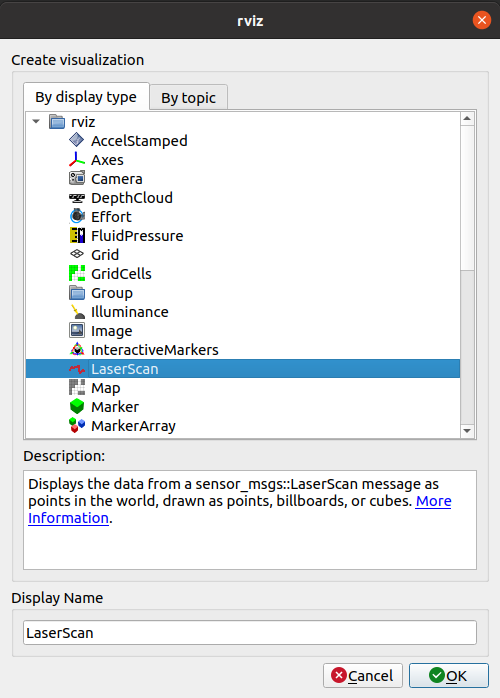Click the scrollbar down arrow
The image size is (500, 698).
(x=467, y=430)
